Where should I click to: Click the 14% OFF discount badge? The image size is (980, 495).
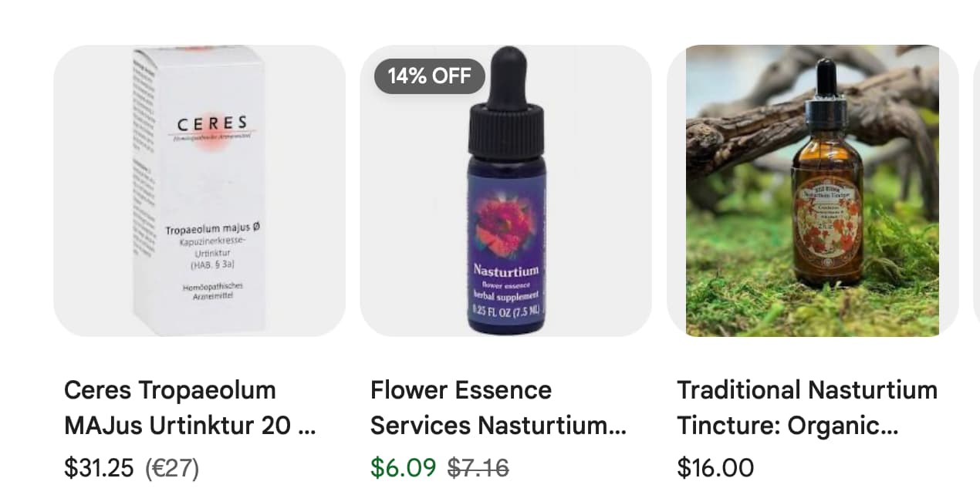coord(429,76)
